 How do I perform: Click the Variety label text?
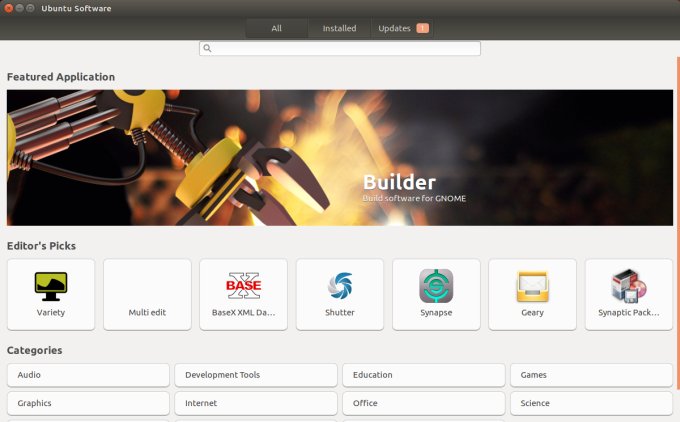coord(51,313)
